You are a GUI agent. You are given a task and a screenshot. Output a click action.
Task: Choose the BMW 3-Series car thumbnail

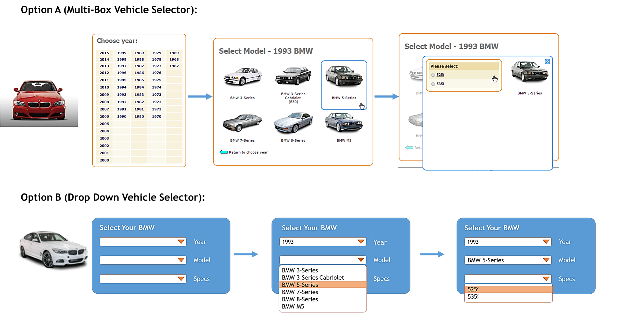point(242,77)
